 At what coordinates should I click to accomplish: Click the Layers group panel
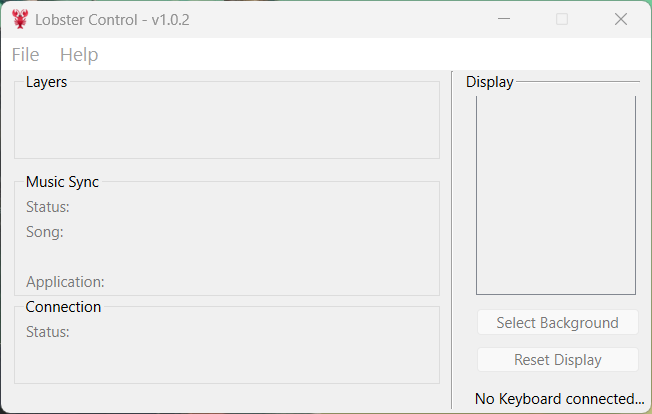click(x=227, y=125)
